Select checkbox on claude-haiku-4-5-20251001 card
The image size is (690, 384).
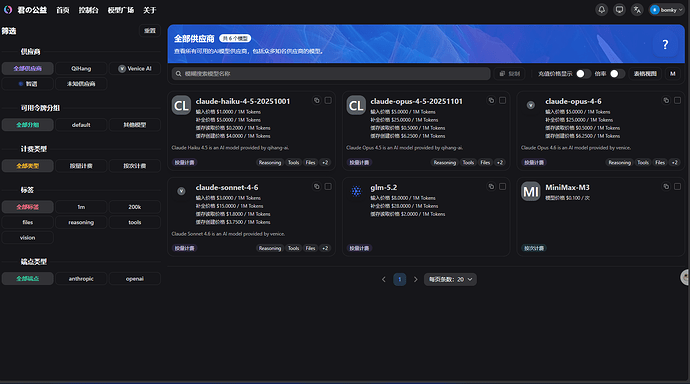[x=328, y=101]
